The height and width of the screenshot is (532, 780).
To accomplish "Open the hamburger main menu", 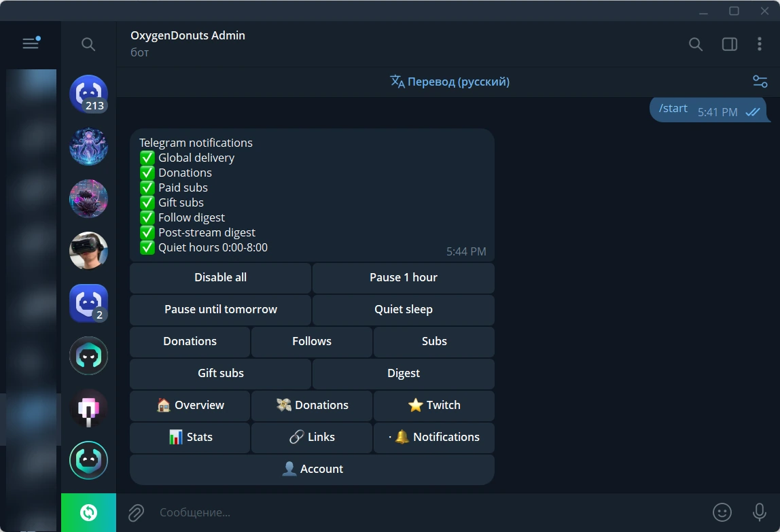I will coord(31,43).
